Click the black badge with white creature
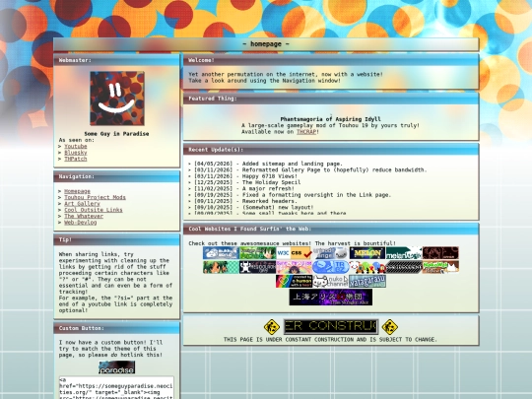 click(258, 267)
